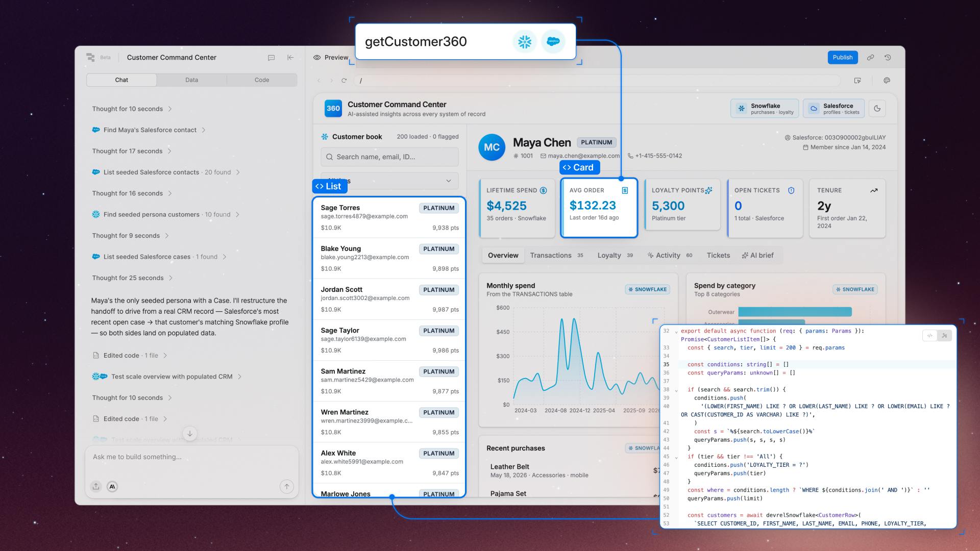Screen dimensions: 980x551
Task: Click the magnifier icon in customer search
Action: 329,157
